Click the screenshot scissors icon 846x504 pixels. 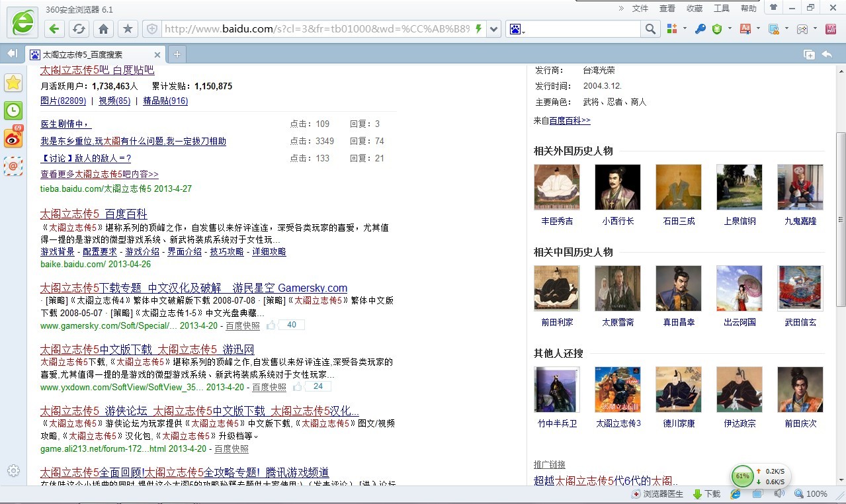pos(773,29)
